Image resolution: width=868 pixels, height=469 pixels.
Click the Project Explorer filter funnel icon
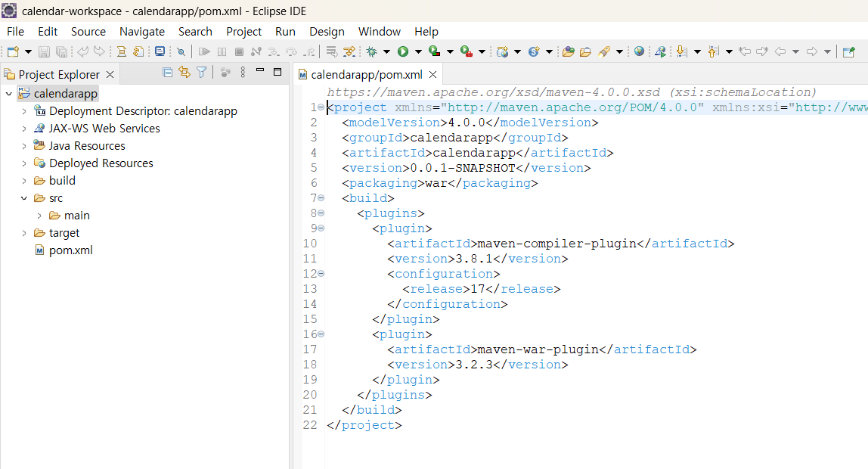pyautogui.click(x=201, y=72)
